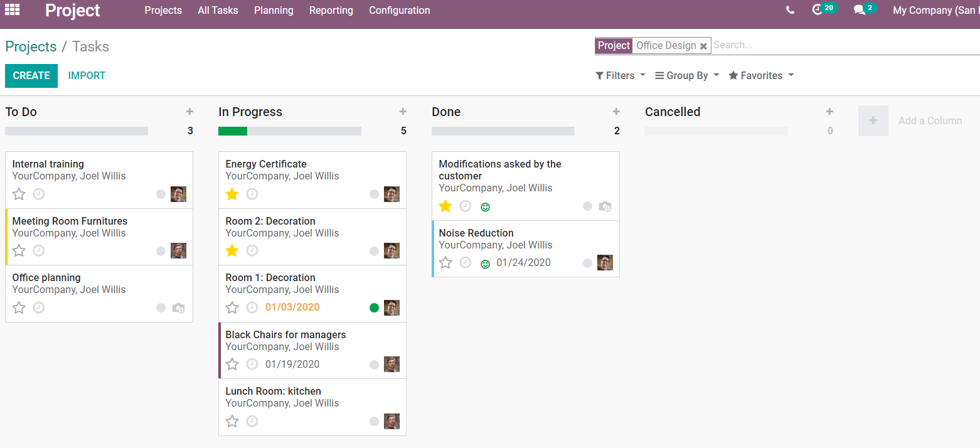Open the Filters dropdown
Image resolution: width=980 pixels, height=448 pixels.
pyautogui.click(x=620, y=75)
